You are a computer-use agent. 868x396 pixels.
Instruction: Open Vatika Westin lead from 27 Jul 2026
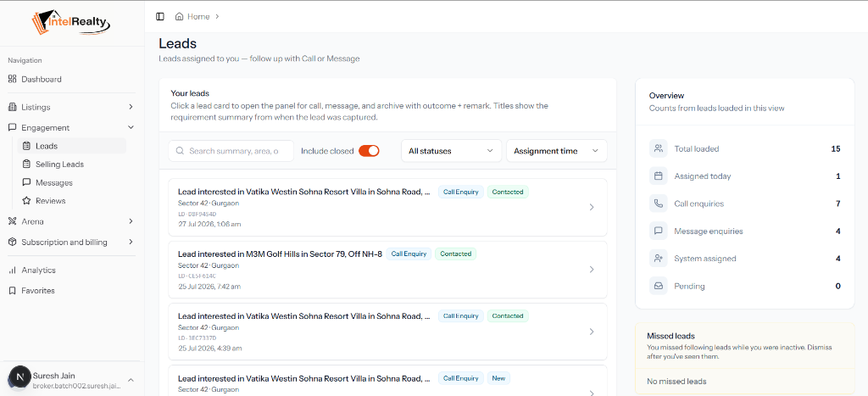click(x=304, y=192)
